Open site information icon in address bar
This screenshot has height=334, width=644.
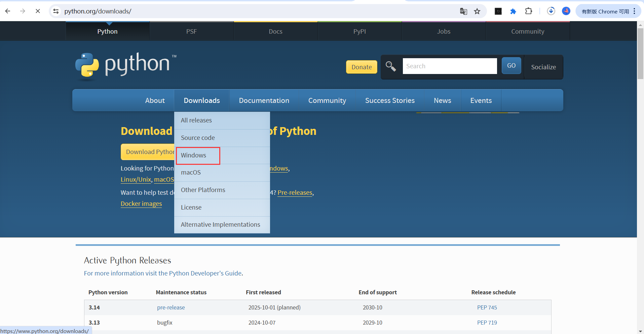point(56,11)
